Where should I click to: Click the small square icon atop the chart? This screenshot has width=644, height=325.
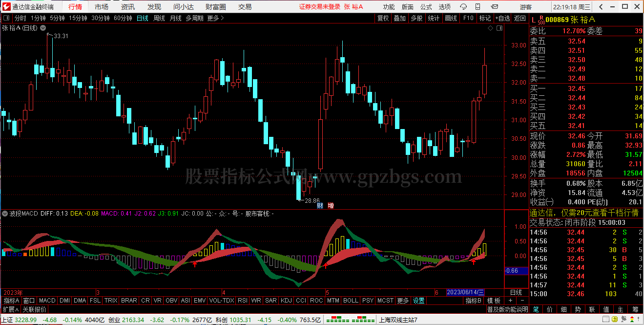coord(499,28)
